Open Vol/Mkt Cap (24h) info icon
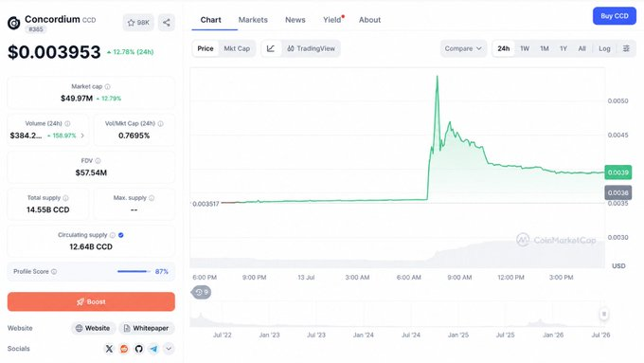Image resolution: width=644 pixels, height=363 pixels. tap(161, 124)
